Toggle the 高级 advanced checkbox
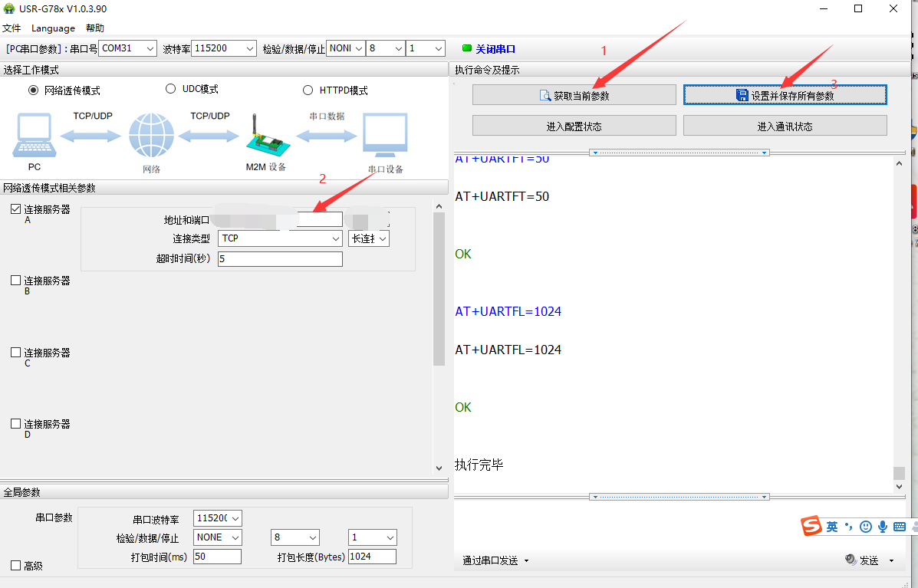Viewport: 918px width, 588px height. click(16, 566)
